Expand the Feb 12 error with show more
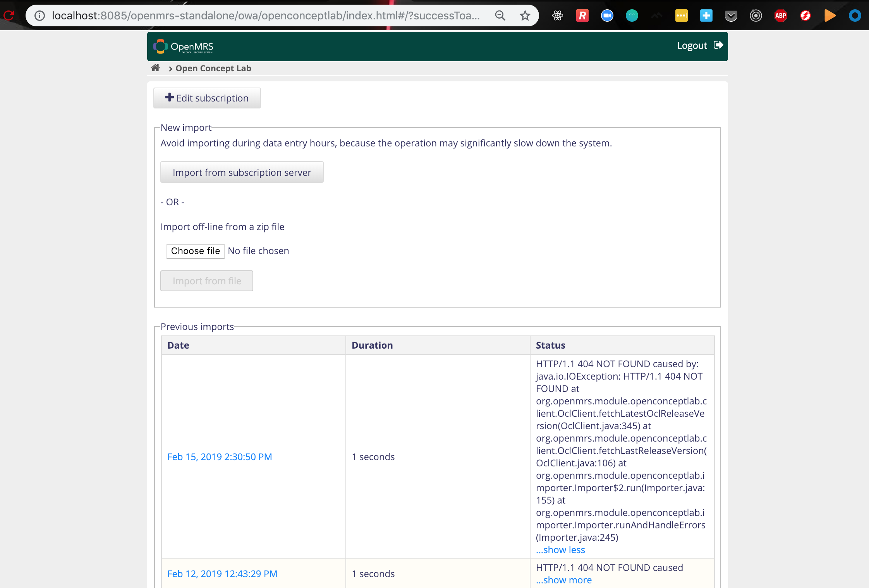Screen dimensions: 869x588 (x=563, y=580)
